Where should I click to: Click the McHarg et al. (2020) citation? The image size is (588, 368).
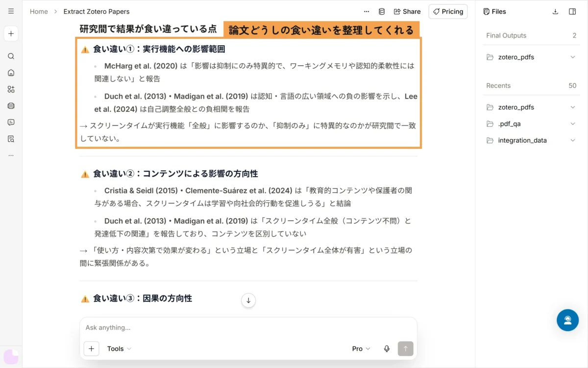tap(141, 66)
